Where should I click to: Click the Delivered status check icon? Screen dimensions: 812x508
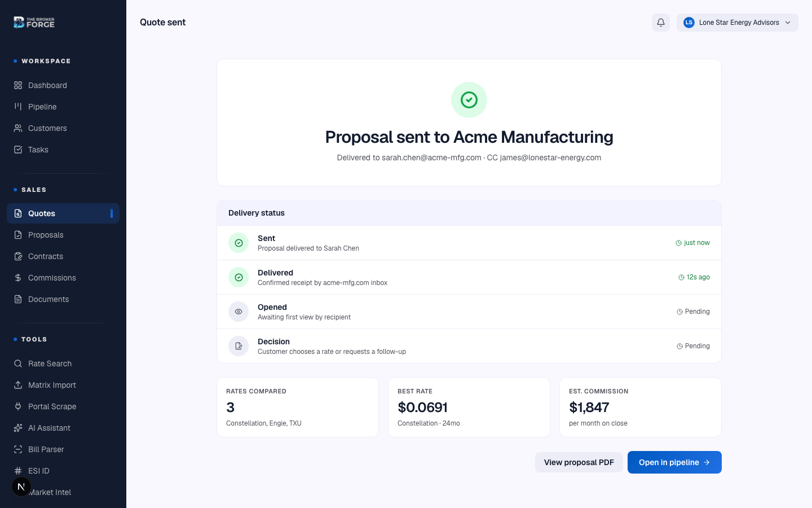[239, 277]
